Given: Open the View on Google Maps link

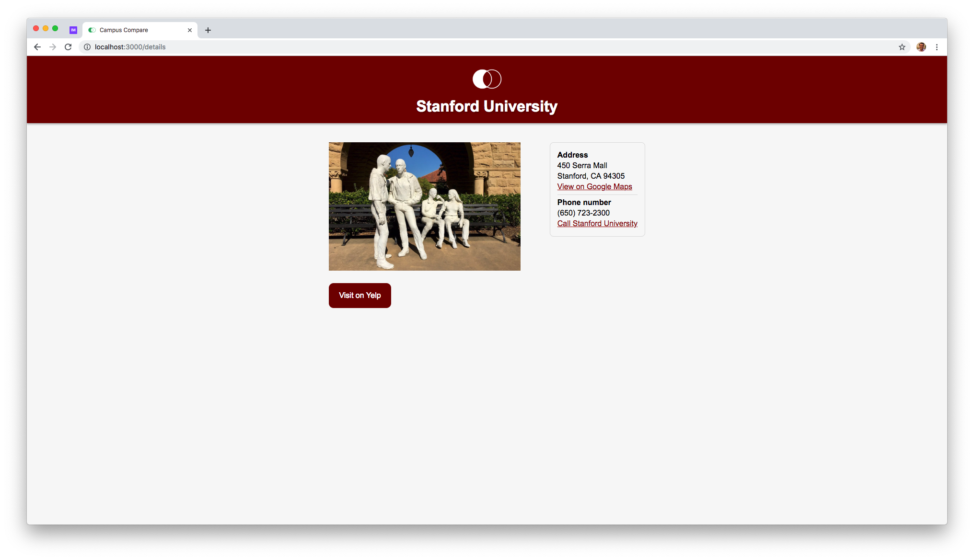Looking at the screenshot, I should 594,187.
